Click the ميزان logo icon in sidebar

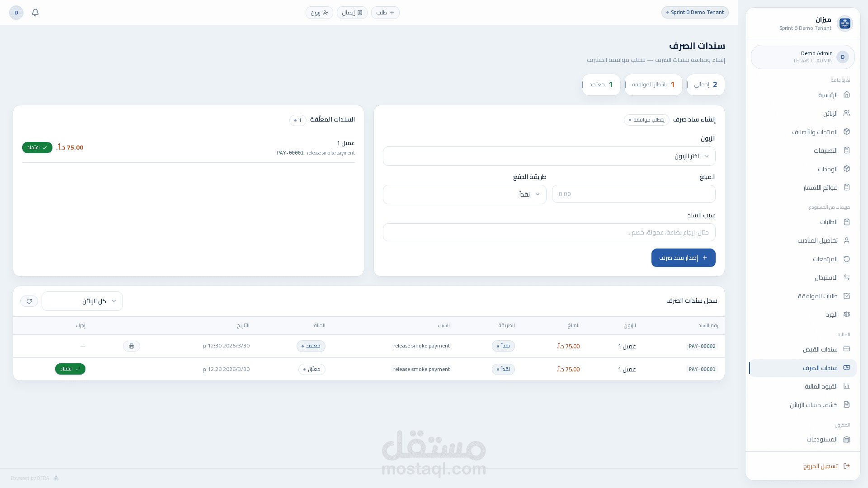[844, 23]
